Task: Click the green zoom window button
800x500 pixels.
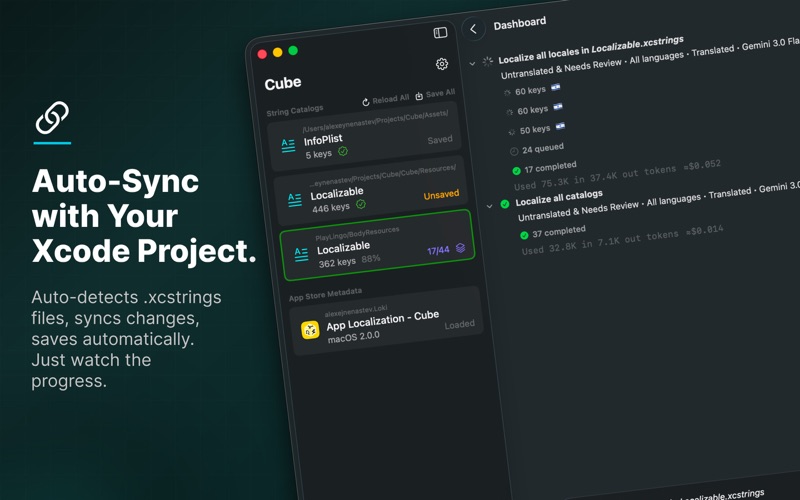Action: tap(293, 50)
